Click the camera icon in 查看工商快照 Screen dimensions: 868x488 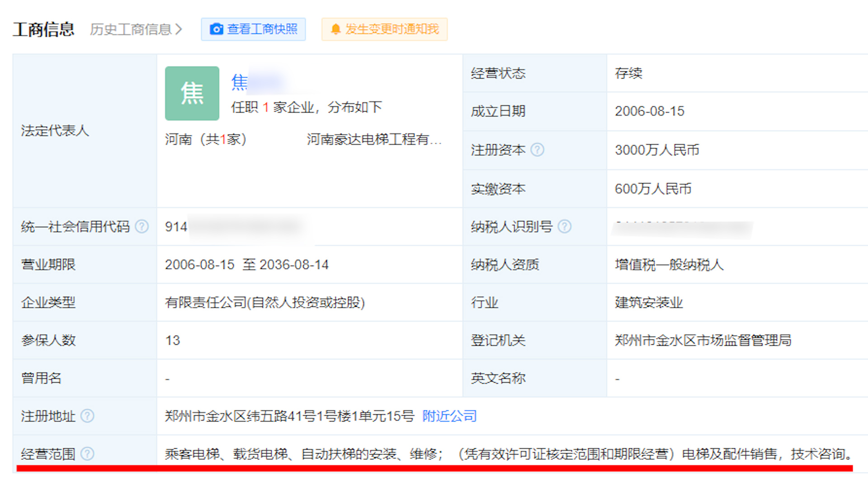point(217,29)
